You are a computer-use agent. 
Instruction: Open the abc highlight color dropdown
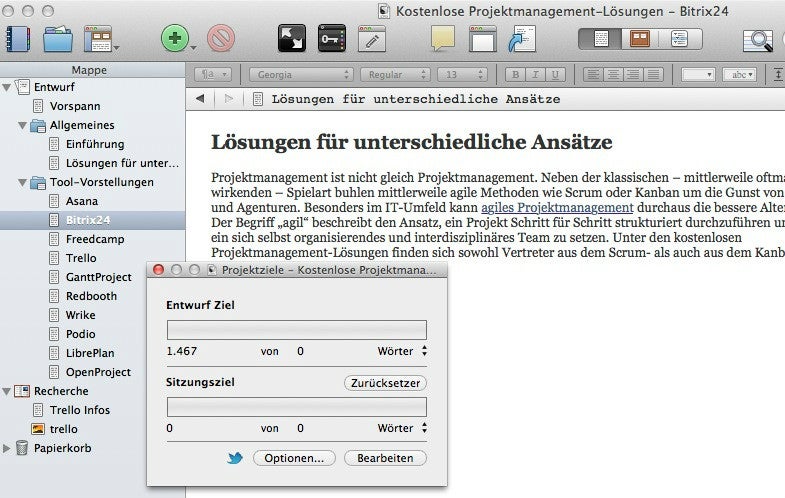click(739, 75)
